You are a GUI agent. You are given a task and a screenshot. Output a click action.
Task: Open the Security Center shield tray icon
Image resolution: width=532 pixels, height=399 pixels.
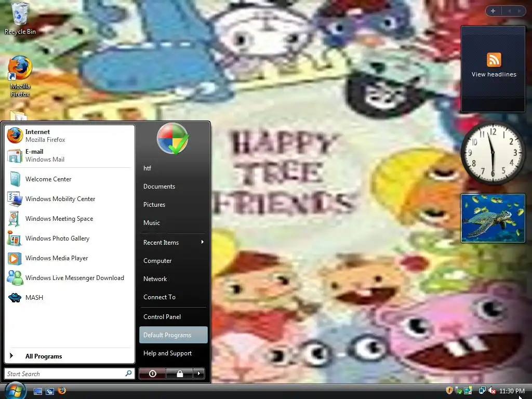[x=449, y=391]
